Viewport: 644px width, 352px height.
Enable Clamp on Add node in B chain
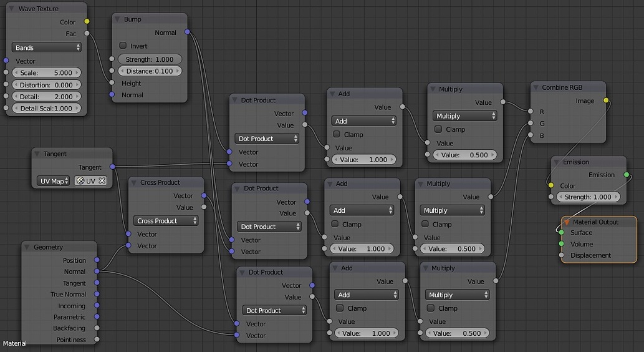click(x=340, y=308)
